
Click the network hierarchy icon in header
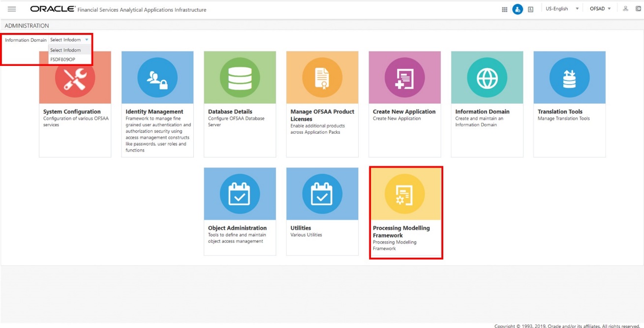coord(626,9)
